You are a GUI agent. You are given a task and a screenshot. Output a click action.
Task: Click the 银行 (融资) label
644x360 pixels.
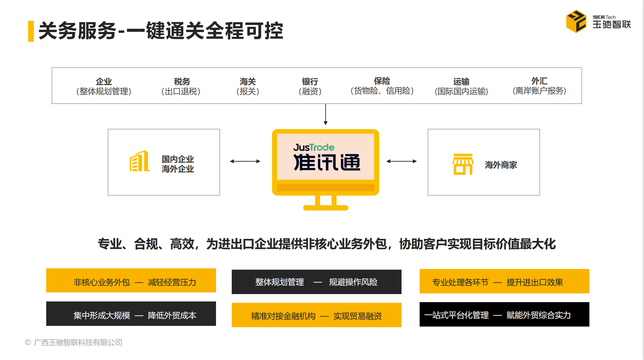pyautogui.click(x=310, y=86)
